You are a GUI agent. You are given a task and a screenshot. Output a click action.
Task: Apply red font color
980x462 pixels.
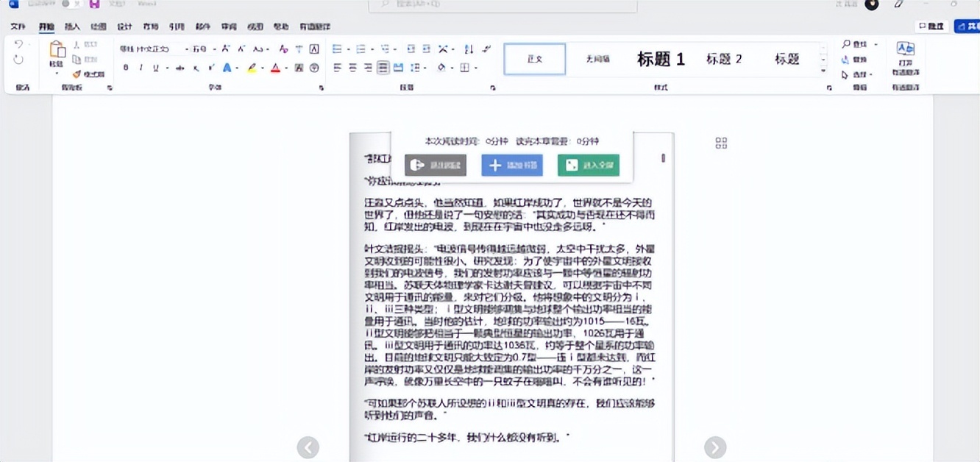[275, 68]
